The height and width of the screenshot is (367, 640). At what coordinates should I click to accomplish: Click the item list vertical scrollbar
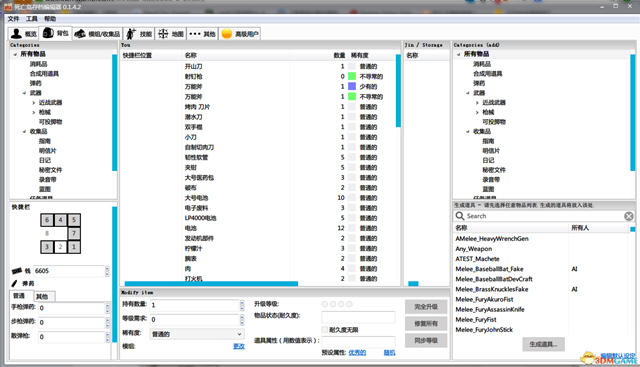[x=398, y=91]
